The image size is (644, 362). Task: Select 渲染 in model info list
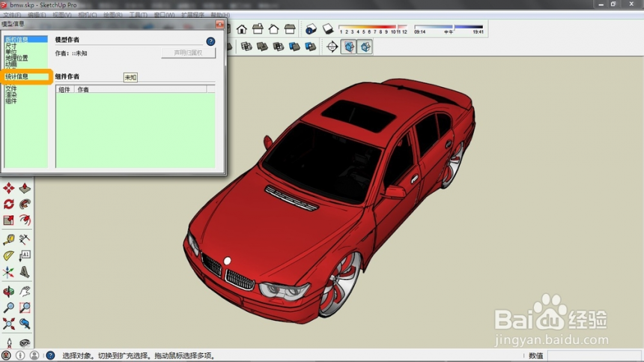11,94
